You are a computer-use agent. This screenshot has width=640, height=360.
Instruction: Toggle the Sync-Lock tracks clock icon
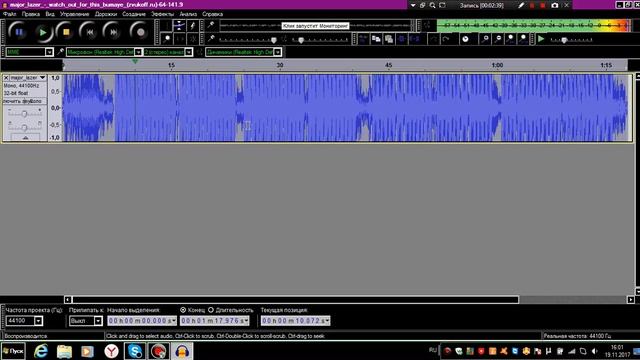[465, 39]
